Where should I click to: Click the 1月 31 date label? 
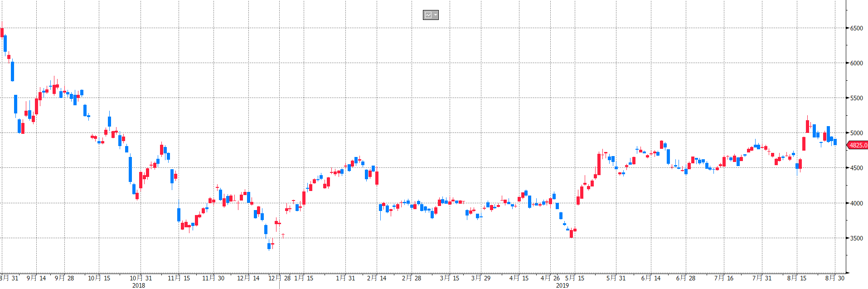pyautogui.click(x=345, y=278)
